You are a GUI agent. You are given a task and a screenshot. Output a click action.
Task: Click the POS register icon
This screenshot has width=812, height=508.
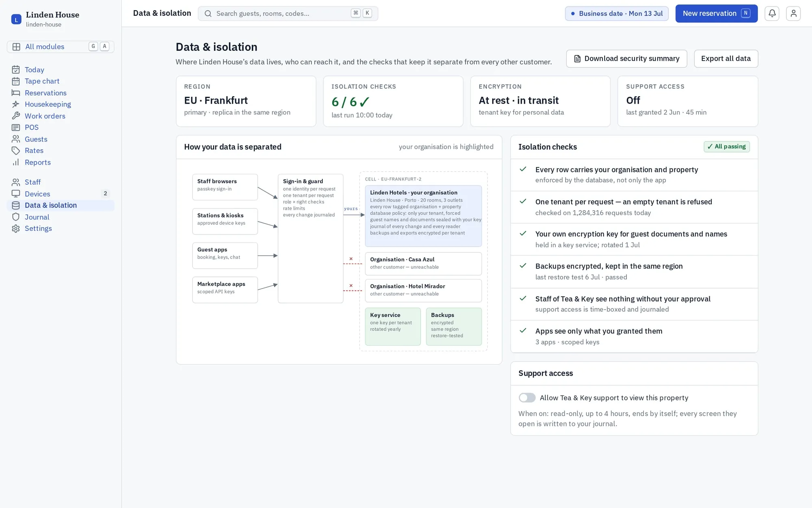[16, 128]
